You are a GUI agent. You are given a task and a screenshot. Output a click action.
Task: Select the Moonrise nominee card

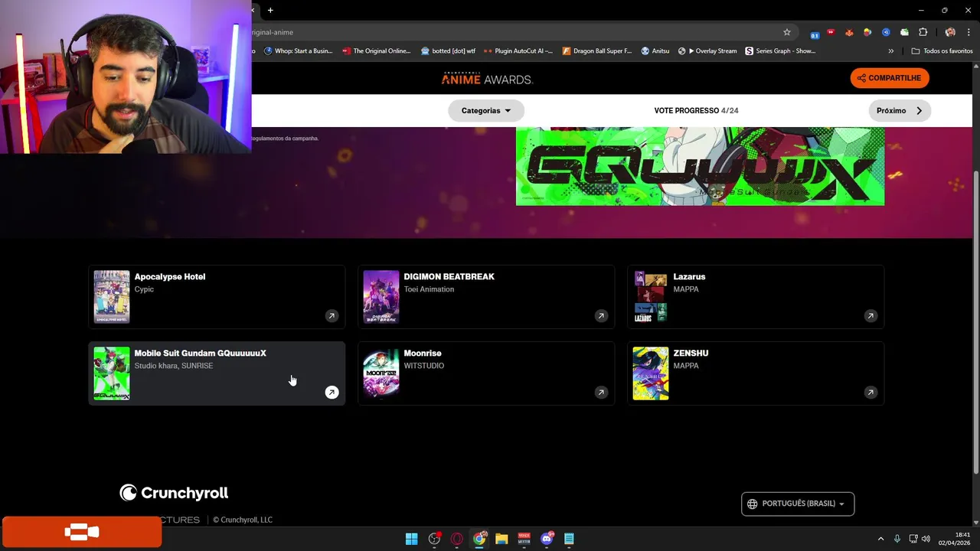tap(486, 373)
